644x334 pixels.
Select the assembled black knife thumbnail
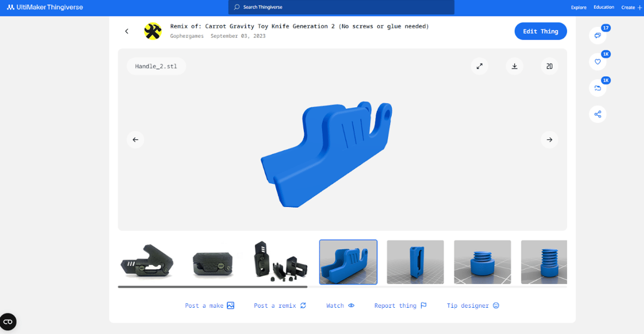coord(147,262)
